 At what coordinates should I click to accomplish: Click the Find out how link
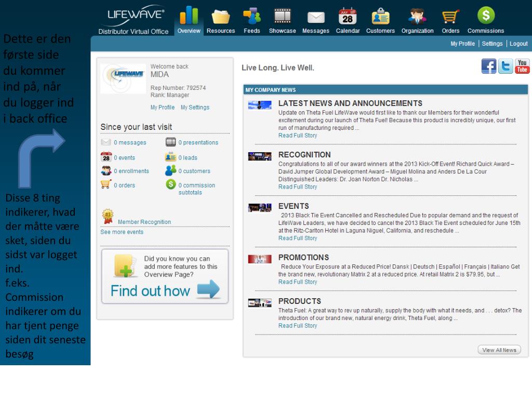pyautogui.click(x=150, y=291)
